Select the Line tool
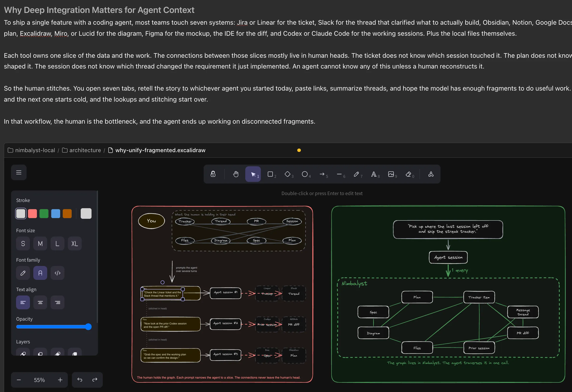 click(339, 174)
